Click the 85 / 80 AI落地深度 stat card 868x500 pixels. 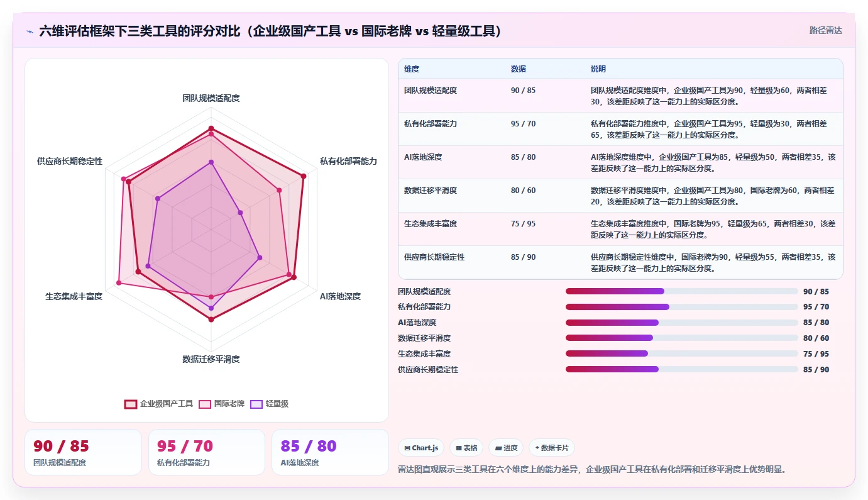[x=330, y=452]
